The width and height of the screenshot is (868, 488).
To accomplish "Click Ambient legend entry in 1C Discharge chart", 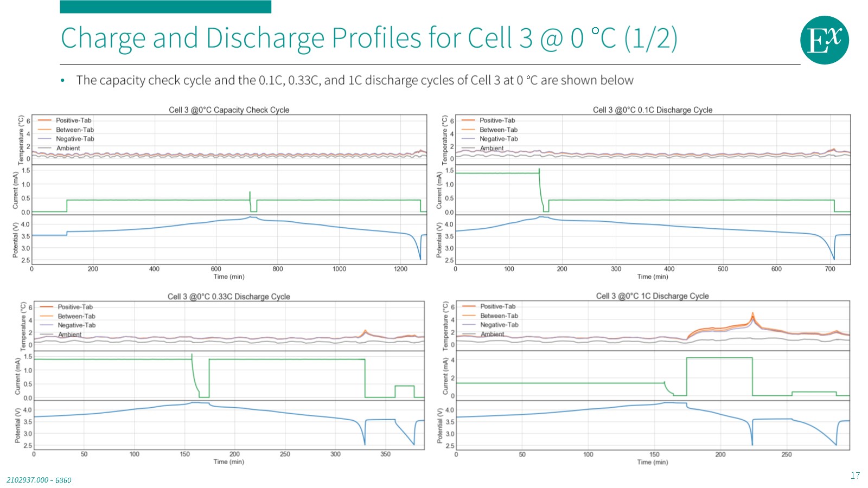I will coord(492,334).
